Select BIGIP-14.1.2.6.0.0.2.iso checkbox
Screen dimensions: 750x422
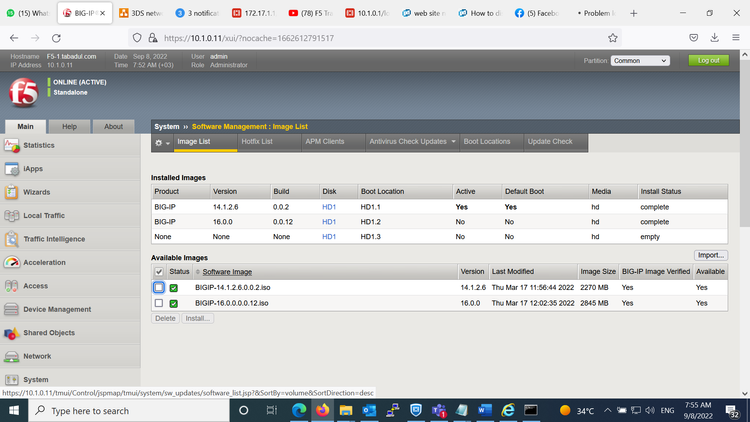tap(159, 288)
